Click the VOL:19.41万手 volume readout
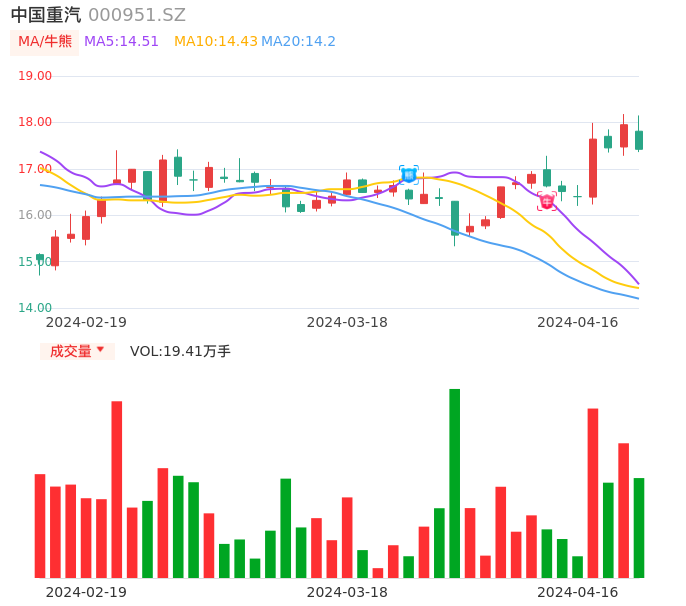This screenshot has width=686, height=606. (180, 351)
